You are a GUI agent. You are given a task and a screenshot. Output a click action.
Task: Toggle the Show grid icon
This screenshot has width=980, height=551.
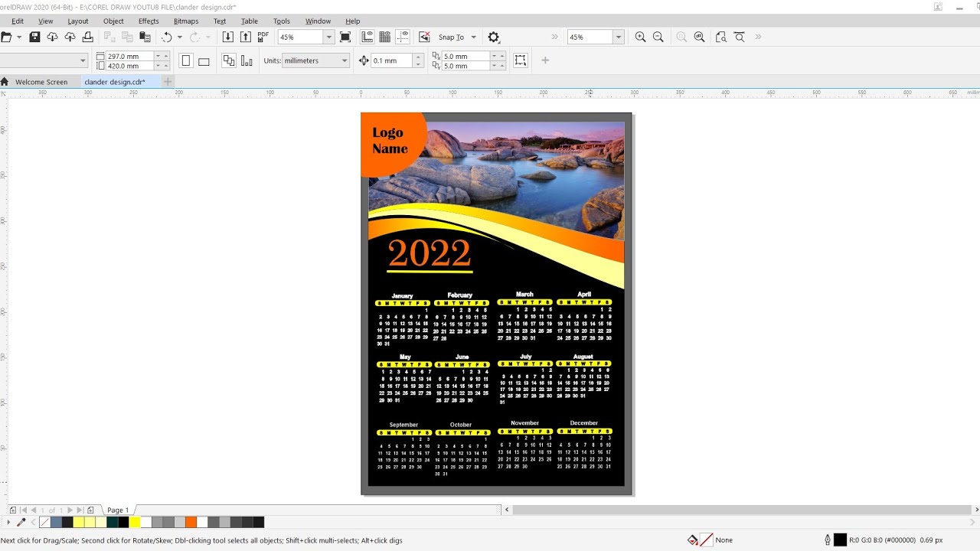tap(384, 37)
